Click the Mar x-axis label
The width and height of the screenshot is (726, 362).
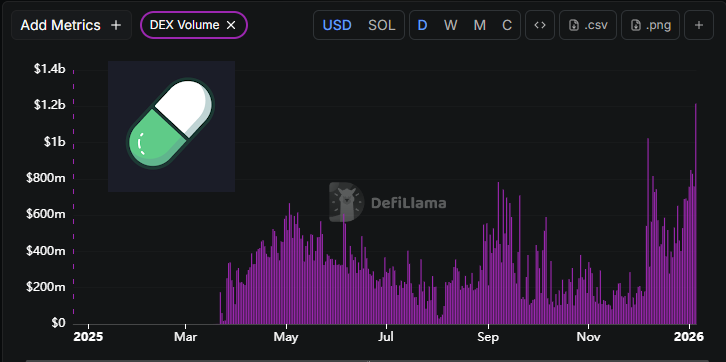pos(185,337)
